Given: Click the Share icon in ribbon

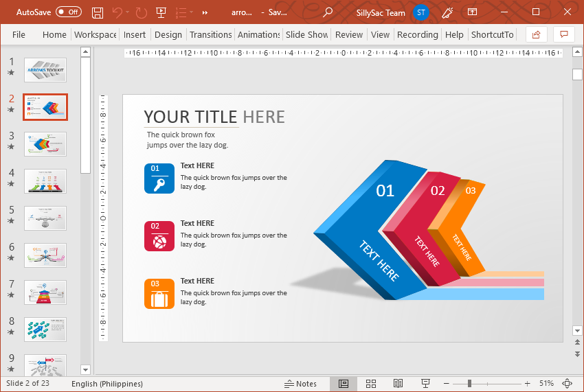Looking at the screenshot, I should coord(536,34).
